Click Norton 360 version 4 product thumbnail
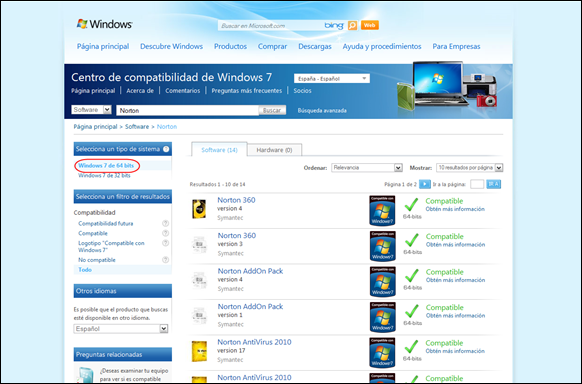This screenshot has width=582, height=384. point(199,209)
